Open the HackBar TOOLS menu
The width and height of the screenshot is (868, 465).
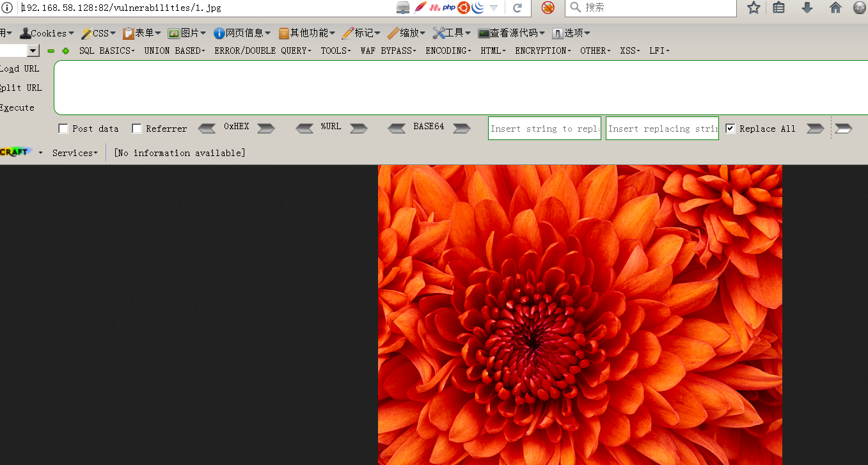point(336,51)
